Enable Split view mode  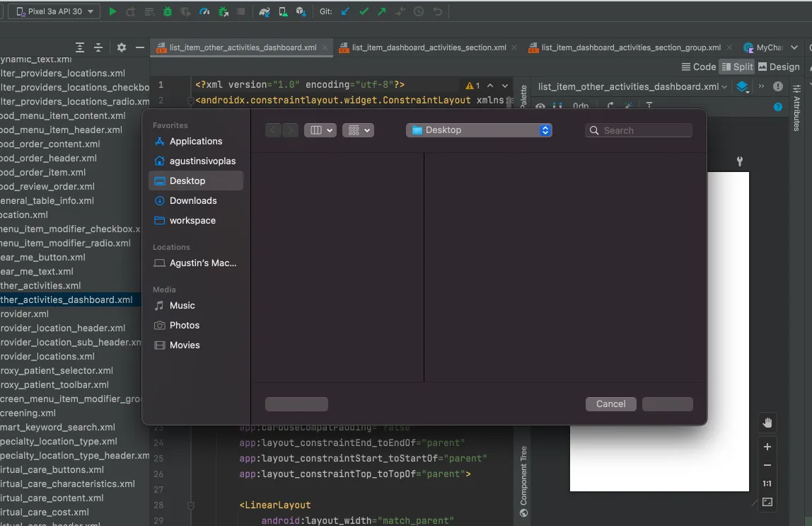point(737,67)
